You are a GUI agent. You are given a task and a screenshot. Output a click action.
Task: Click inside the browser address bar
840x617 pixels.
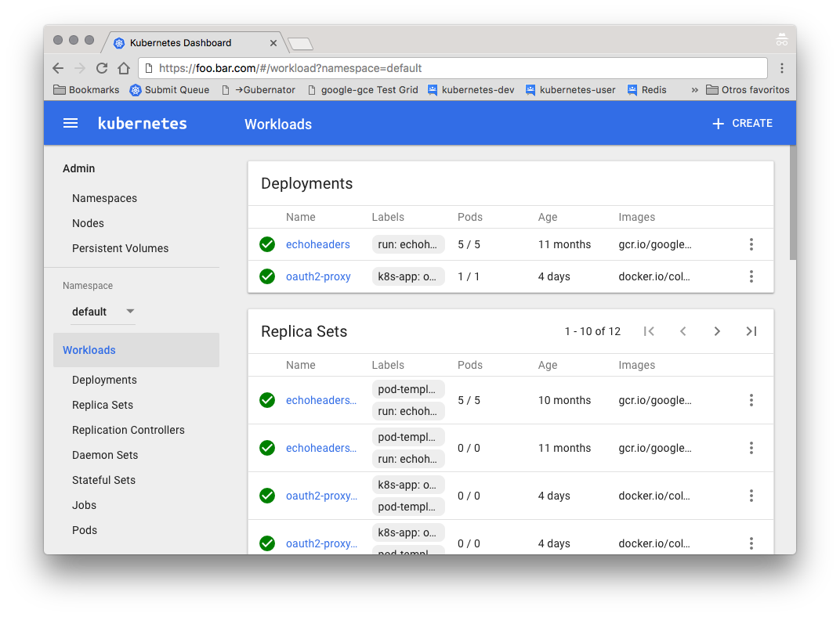(x=313, y=68)
